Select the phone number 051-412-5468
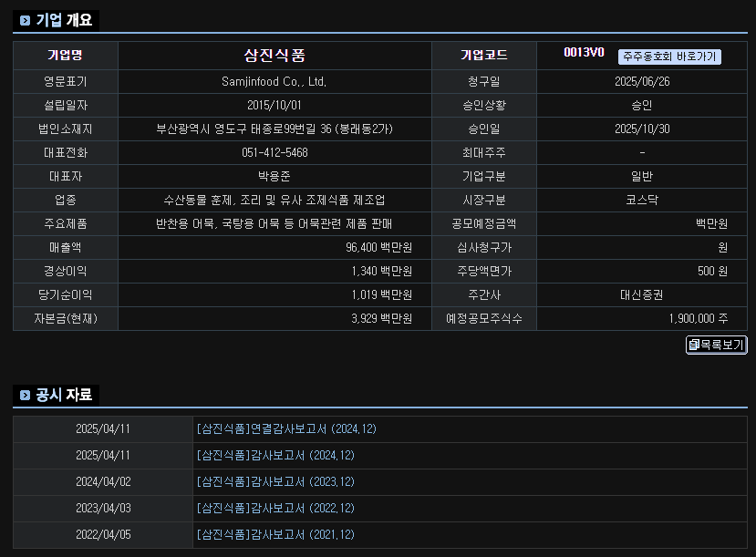This screenshot has height=557, width=756. click(274, 153)
